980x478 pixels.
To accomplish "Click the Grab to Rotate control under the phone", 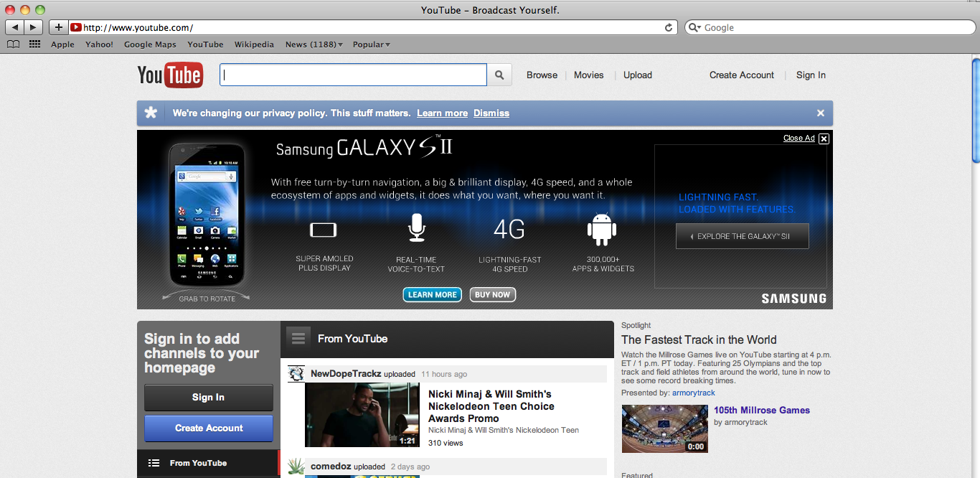I will point(207,298).
